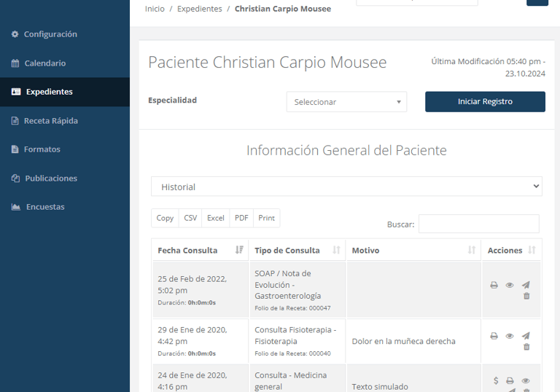Viewport: 560px width, 392px height.
Task: Click "Folio de la Receta: 000047" text
Action: (x=292, y=308)
